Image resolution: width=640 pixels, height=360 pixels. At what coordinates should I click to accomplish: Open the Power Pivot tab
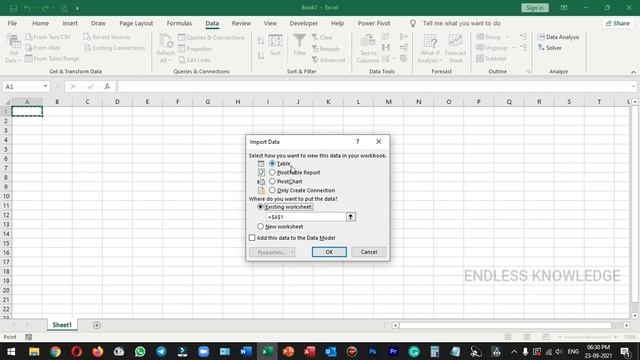click(374, 23)
